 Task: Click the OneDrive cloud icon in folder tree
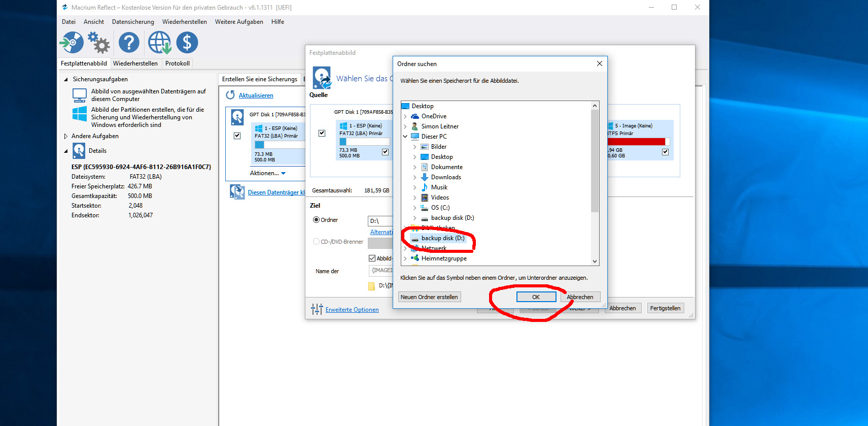point(415,116)
